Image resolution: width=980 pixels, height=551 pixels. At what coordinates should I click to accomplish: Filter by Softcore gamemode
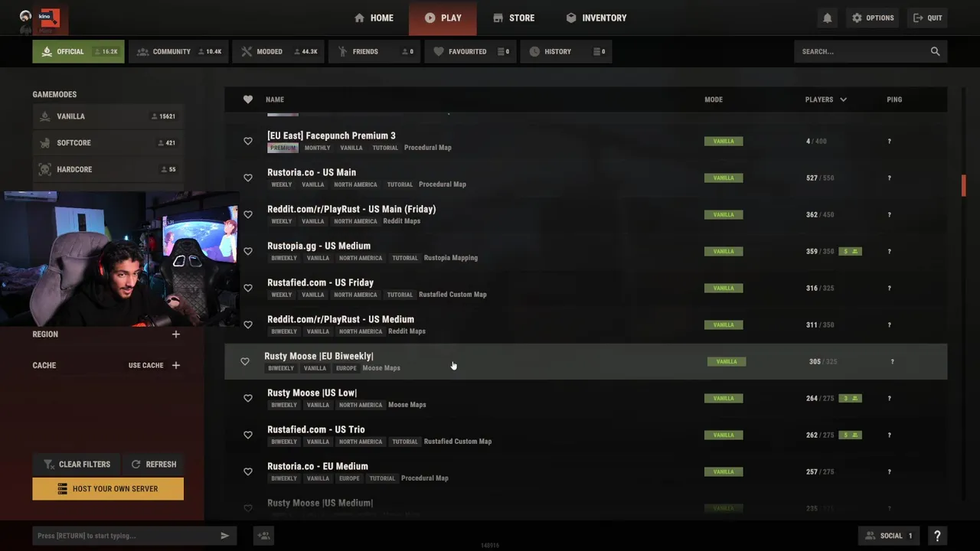click(x=108, y=143)
